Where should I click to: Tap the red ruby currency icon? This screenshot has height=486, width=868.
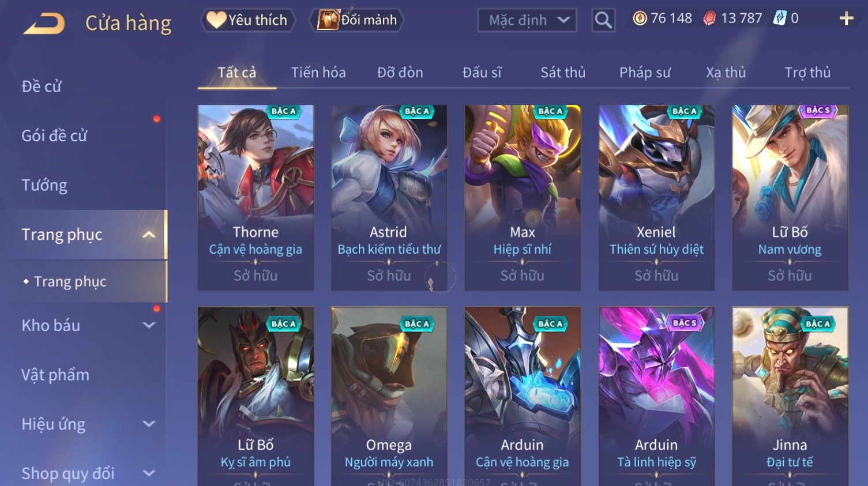(709, 18)
